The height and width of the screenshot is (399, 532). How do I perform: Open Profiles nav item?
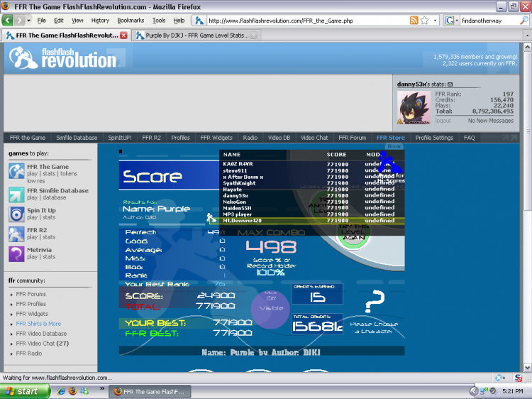click(180, 138)
